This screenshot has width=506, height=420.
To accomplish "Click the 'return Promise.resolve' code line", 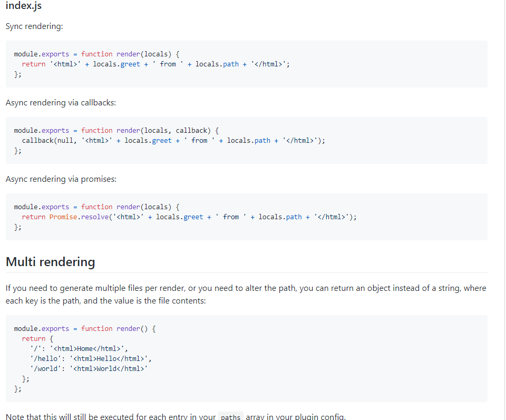I will pos(189,217).
